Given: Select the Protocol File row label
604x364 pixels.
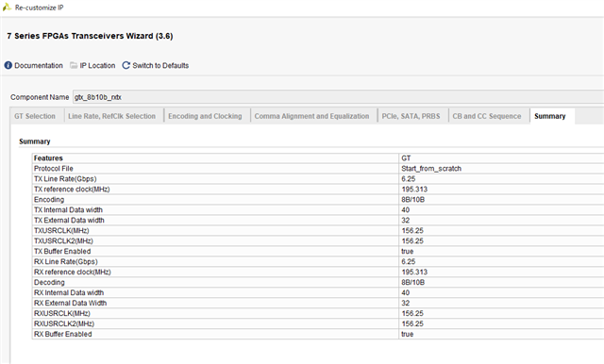Looking at the screenshot, I should click(x=54, y=169).
